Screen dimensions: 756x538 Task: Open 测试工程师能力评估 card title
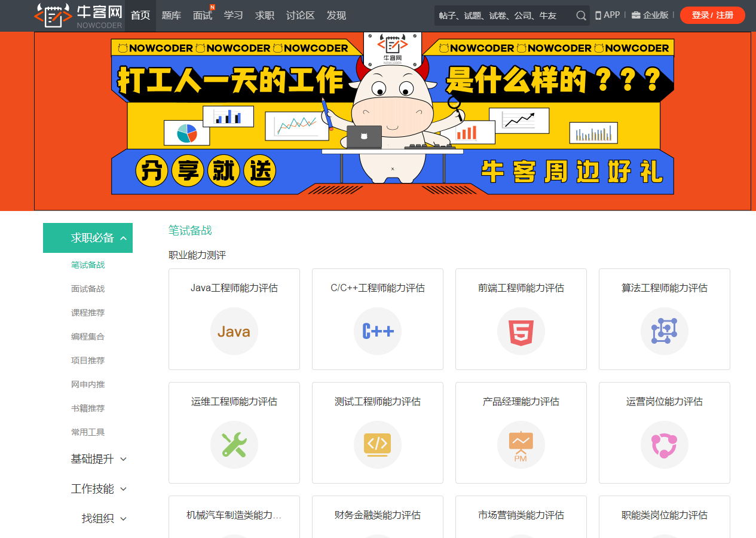378,402
